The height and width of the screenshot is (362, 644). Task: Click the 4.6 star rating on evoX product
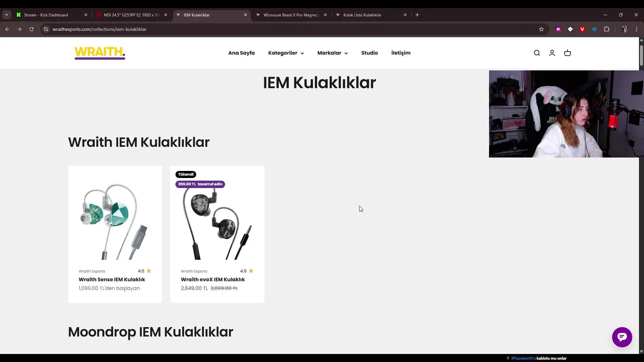(247, 271)
